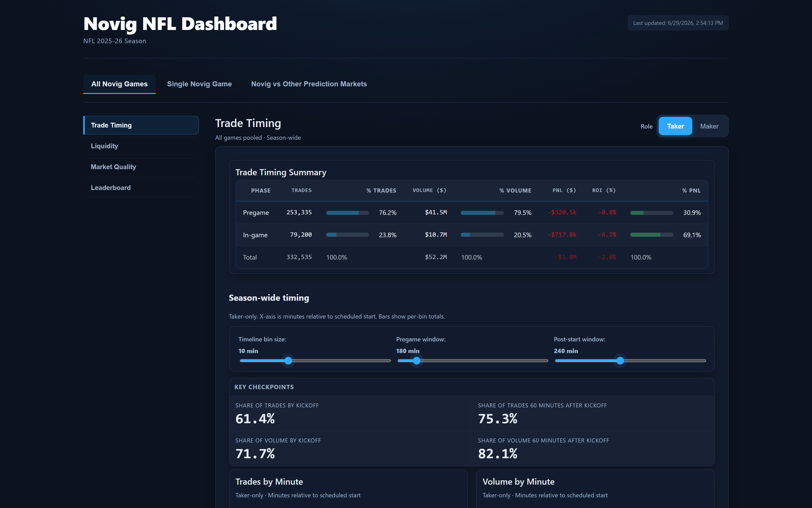
Task: Select Trade Timing in the sidebar
Action: tap(141, 125)
